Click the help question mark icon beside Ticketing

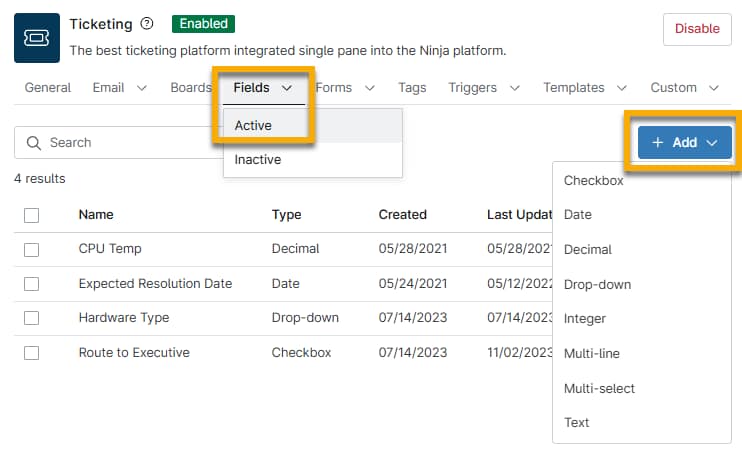click(x=148, y=24)
